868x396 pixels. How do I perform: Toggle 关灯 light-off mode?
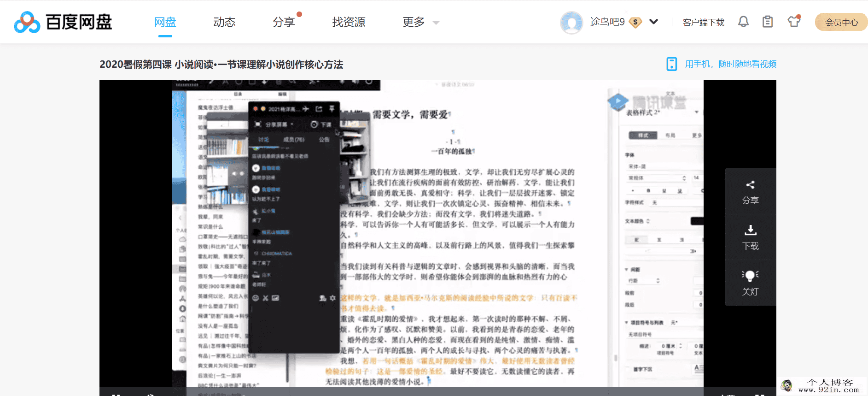tap(750, 283)
